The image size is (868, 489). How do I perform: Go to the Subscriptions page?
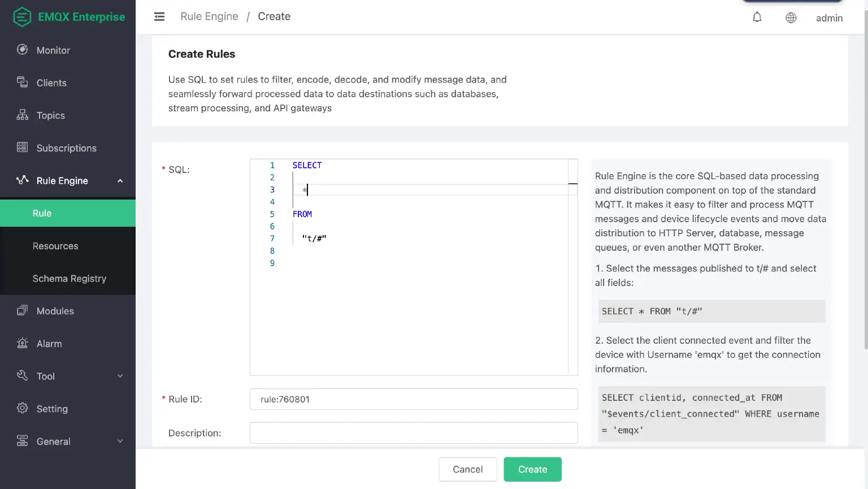66,148
